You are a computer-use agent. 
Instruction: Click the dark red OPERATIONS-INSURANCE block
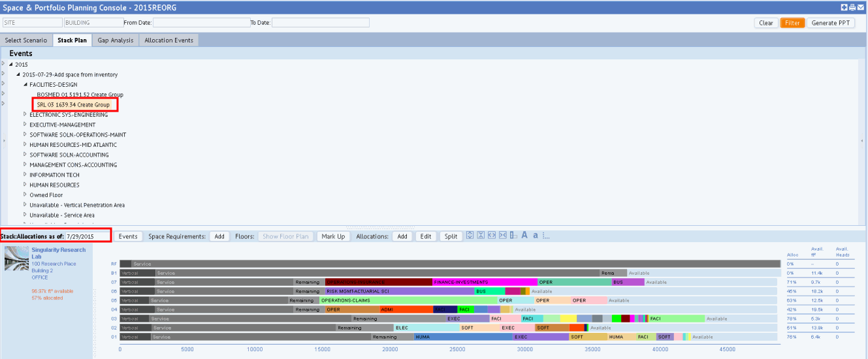(x=379, y=282)
